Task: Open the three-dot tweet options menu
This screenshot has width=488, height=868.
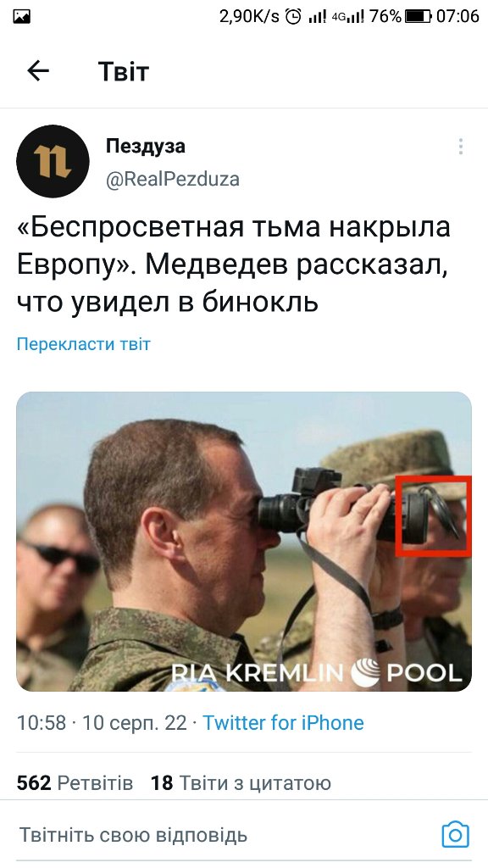Action: (x=460, y=147)
